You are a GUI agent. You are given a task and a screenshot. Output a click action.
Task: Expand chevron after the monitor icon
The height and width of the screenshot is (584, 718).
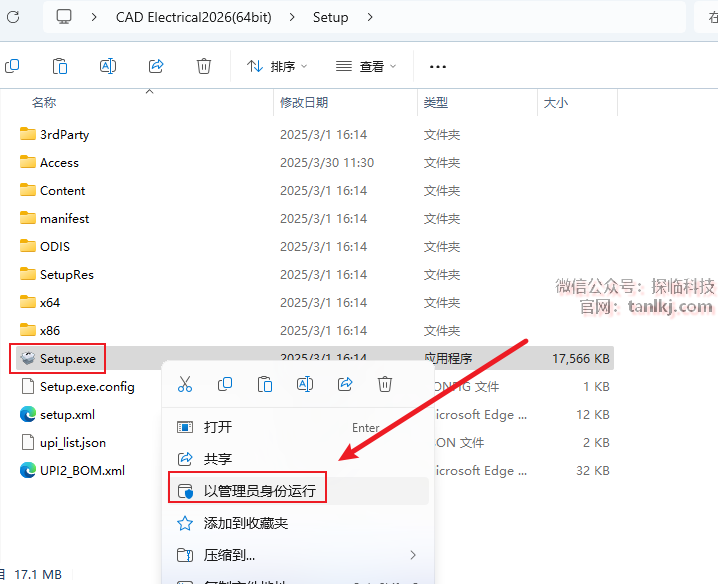(94, 17)
